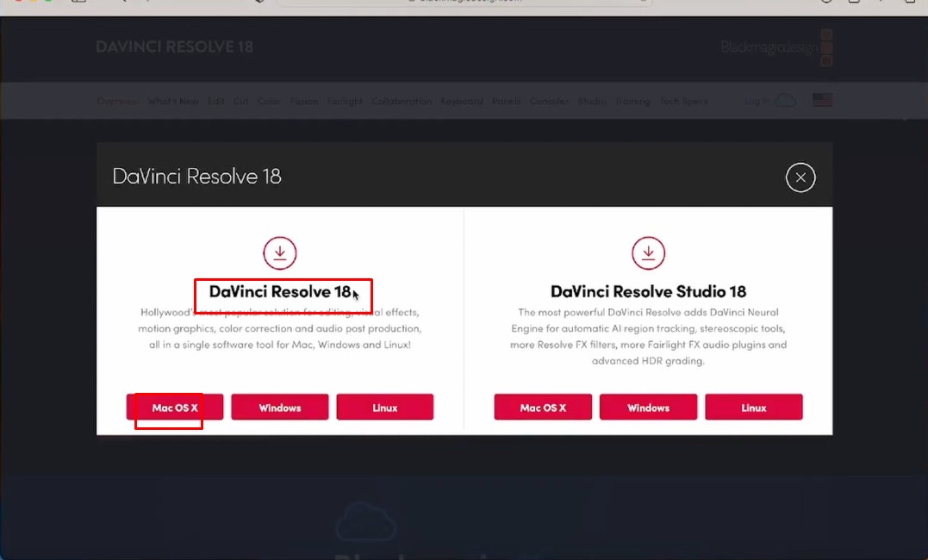Close the DaVinci Resolve 18 download dialog

point(800,177)
